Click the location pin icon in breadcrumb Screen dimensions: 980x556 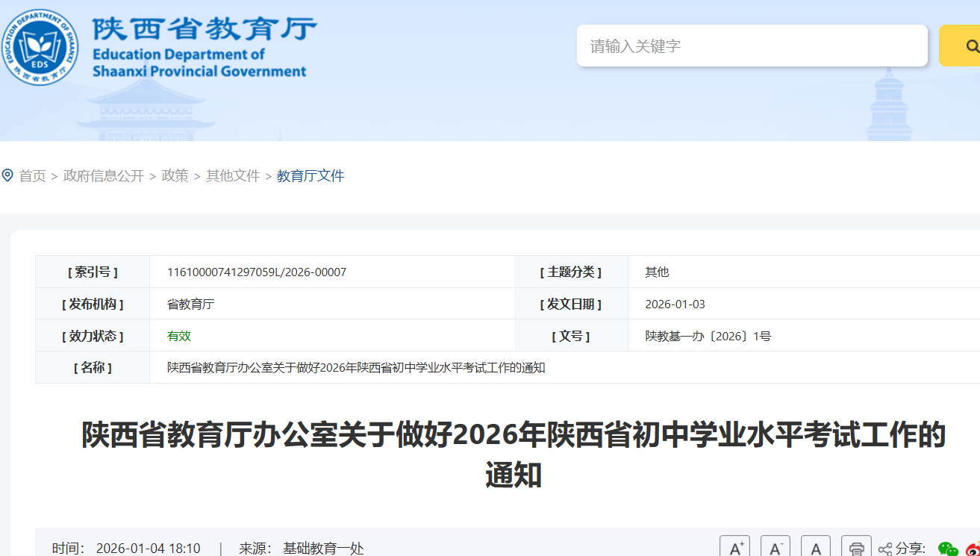click(x=7, y=175)
